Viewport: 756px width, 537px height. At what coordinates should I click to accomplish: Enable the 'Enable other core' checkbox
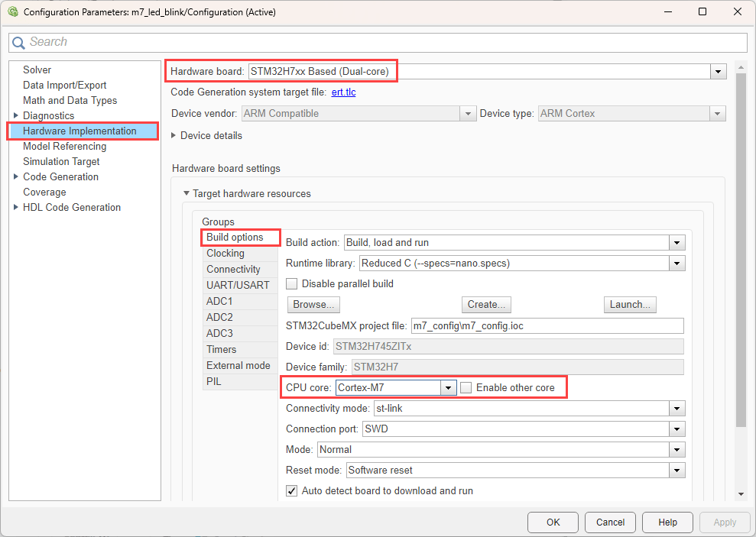pyautogui.click(x=466, y=387)
